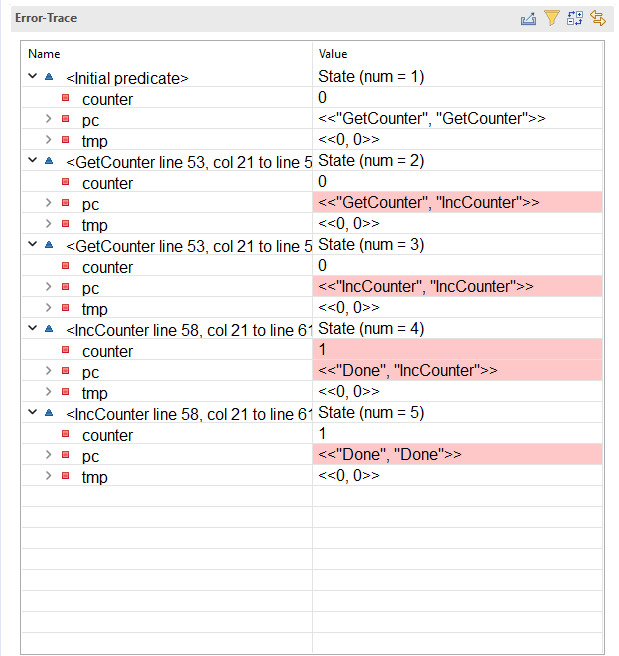Click the blue triangle icon for State num = 4
The width and height of the screenshot is (619, 656).
(49, 328)
